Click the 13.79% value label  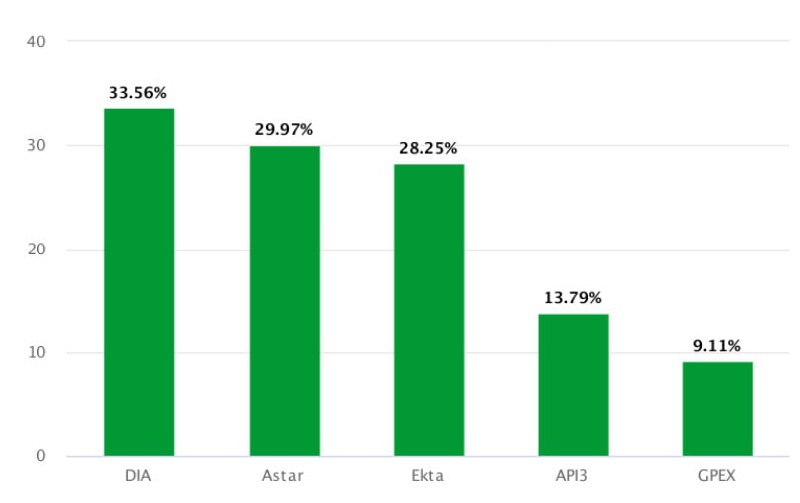pyautogui.click(x=573, y=298)
